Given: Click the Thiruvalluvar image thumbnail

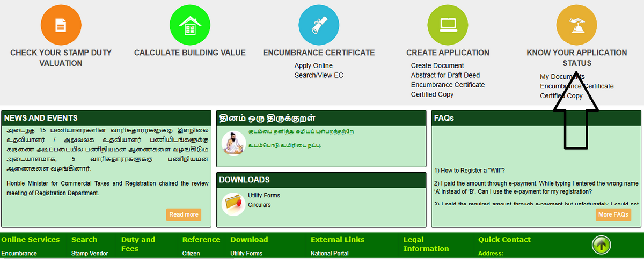Looking at the screenshot, I should point(233,143).
